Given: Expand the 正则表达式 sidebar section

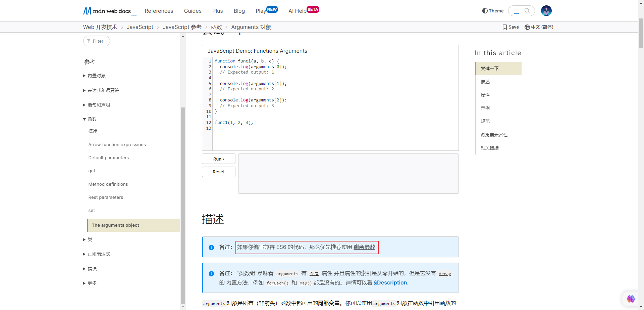Looking at the screenshot, I should coord(85,254).
